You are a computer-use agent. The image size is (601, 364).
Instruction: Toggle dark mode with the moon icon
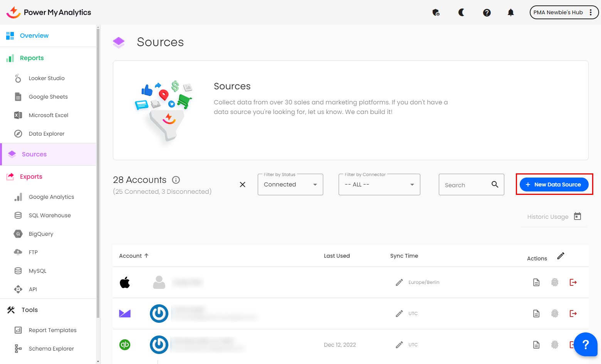(x=461, y=13)
